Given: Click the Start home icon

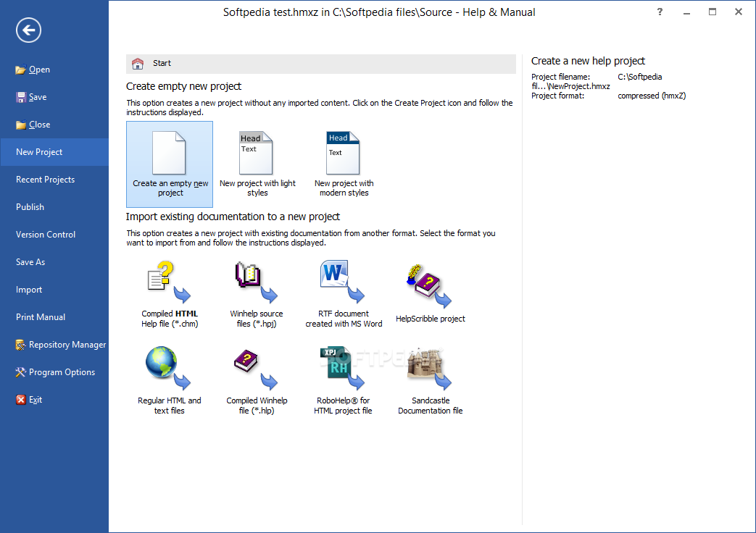Looking at the screenshot, I should 138,64.
